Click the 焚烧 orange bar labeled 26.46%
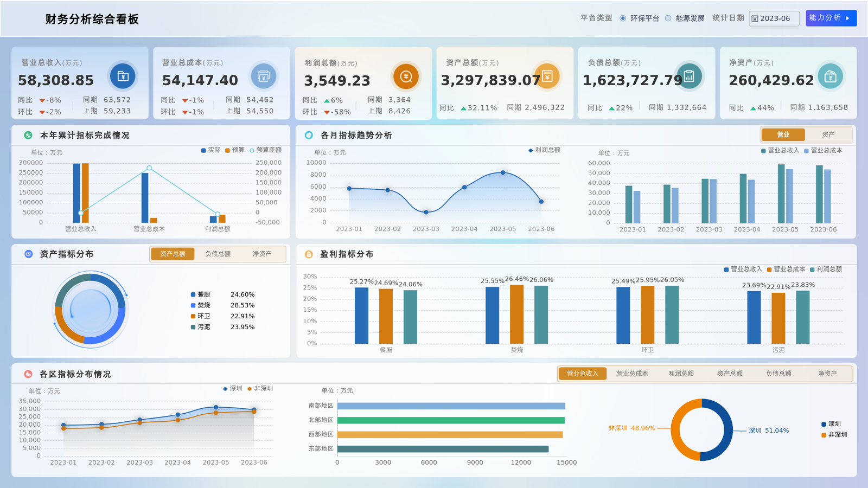 click(x=517, y=314)
